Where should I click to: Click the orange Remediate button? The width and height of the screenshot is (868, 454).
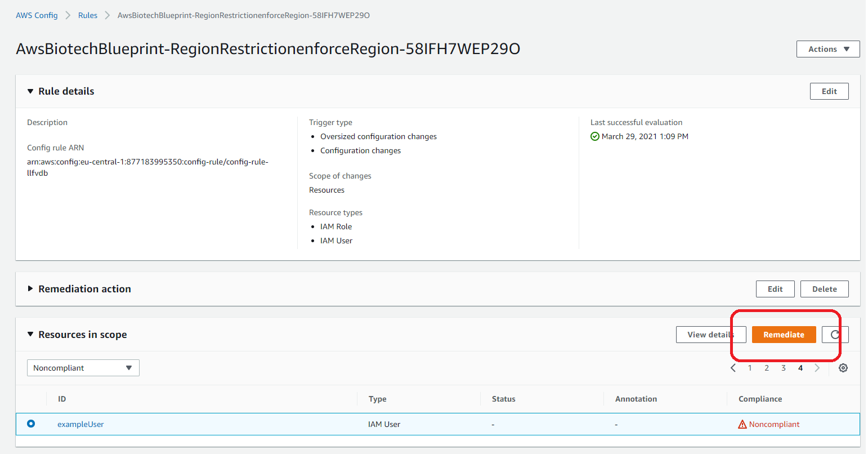784,335
